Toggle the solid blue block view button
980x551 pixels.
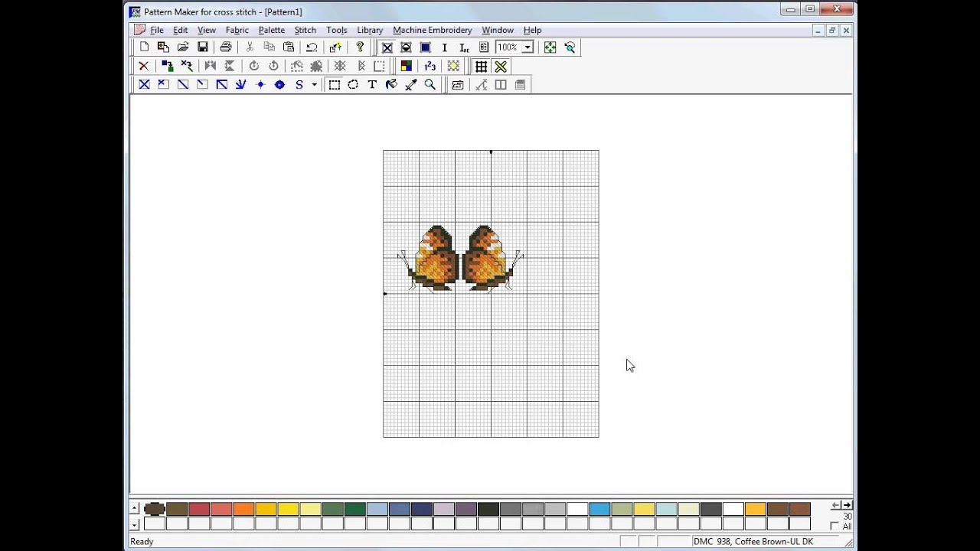pyautogui.click(x=426, y=47)
